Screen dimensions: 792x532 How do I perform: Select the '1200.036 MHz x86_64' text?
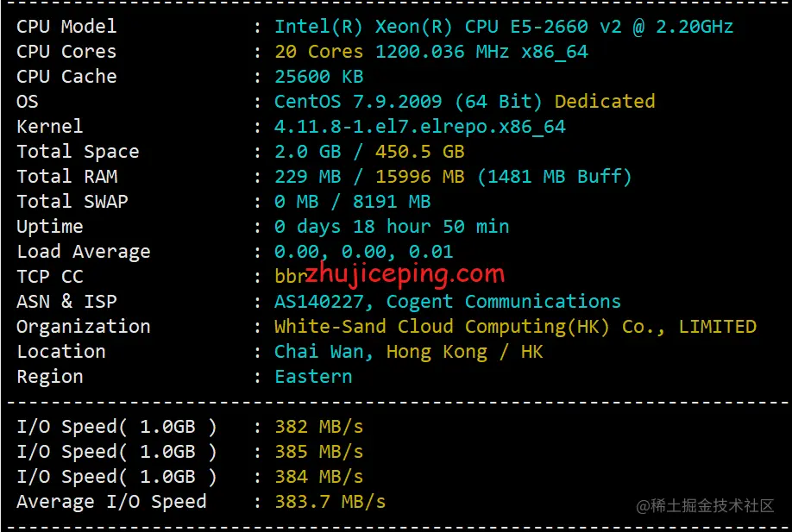coord(482,52)
